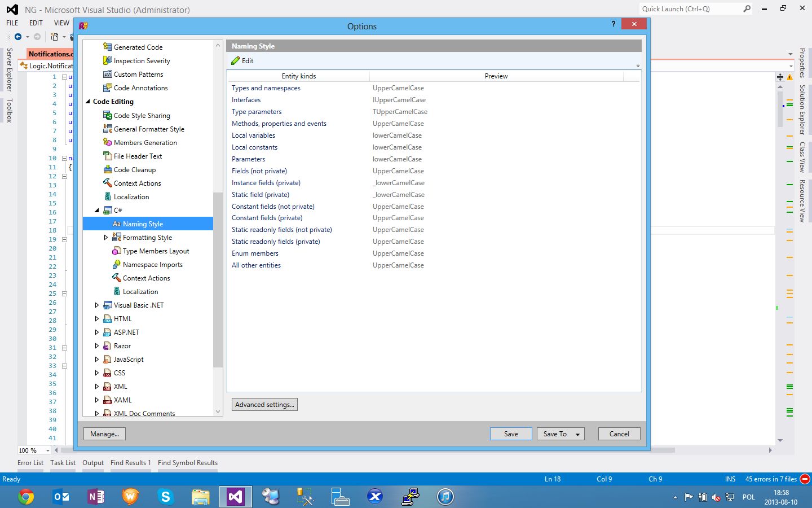Viewport: 812px width, 508px height.
Task: Select the Type parameters naming row
Action: (434, 112)
